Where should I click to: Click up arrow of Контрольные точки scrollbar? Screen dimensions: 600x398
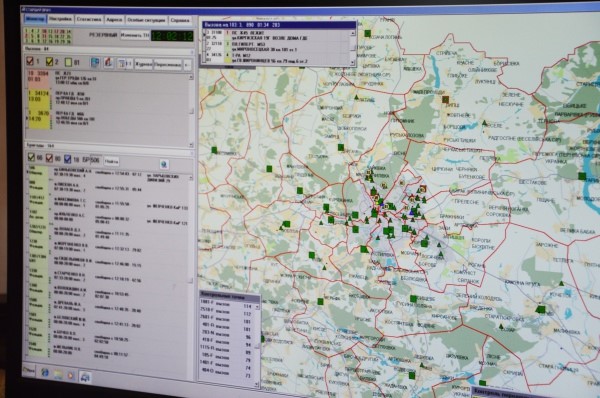257,307
